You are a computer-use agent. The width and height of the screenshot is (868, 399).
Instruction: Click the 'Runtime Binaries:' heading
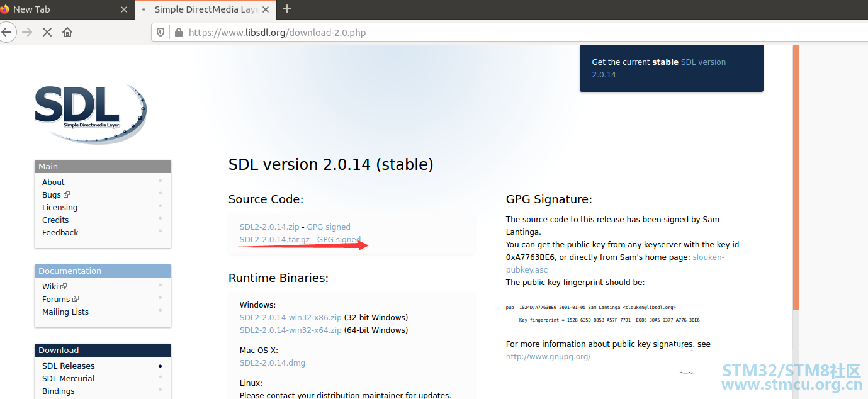click(x=278, y=278)
